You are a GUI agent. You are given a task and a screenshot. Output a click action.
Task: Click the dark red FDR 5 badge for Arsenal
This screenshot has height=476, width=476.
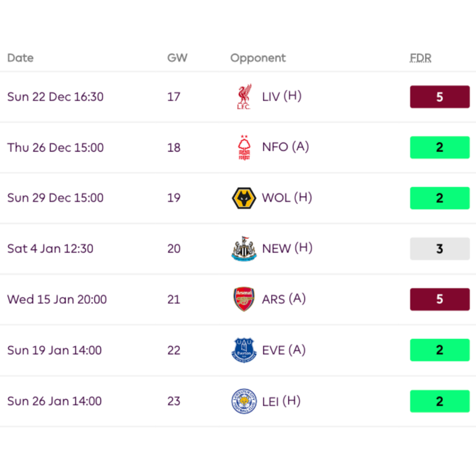pyautogui.click(x=439, y=299)
